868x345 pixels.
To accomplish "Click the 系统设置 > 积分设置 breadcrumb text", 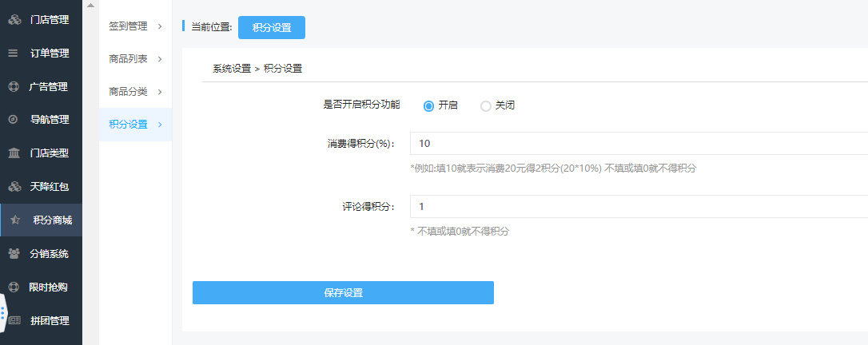I will (x=257, y=69).
